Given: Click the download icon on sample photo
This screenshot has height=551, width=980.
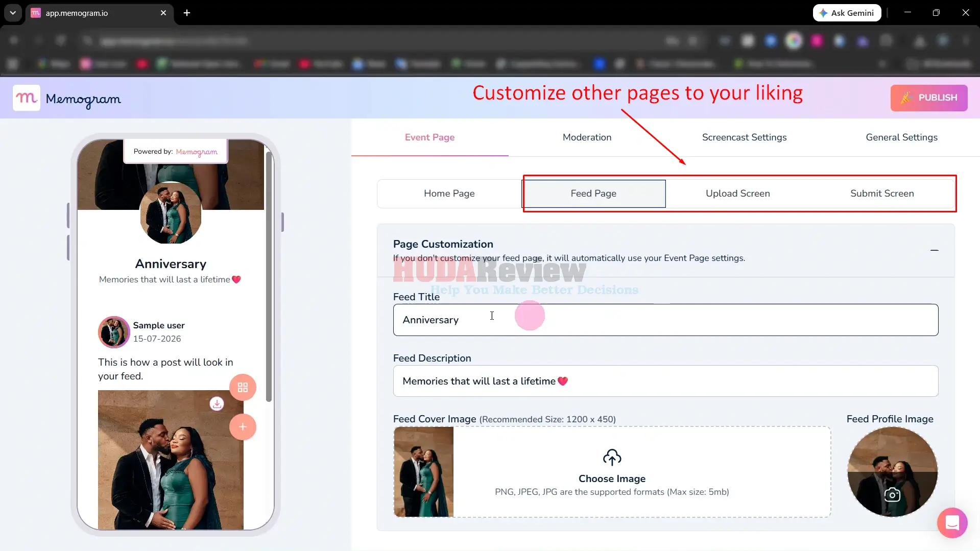Looking at the screenshot, I should tap(217, 404).
